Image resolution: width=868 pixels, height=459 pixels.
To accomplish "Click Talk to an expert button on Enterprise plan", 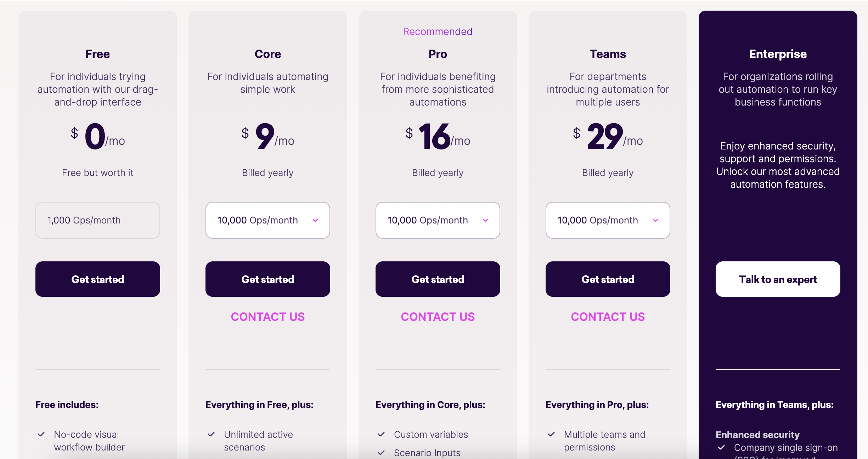I will 777,279.
